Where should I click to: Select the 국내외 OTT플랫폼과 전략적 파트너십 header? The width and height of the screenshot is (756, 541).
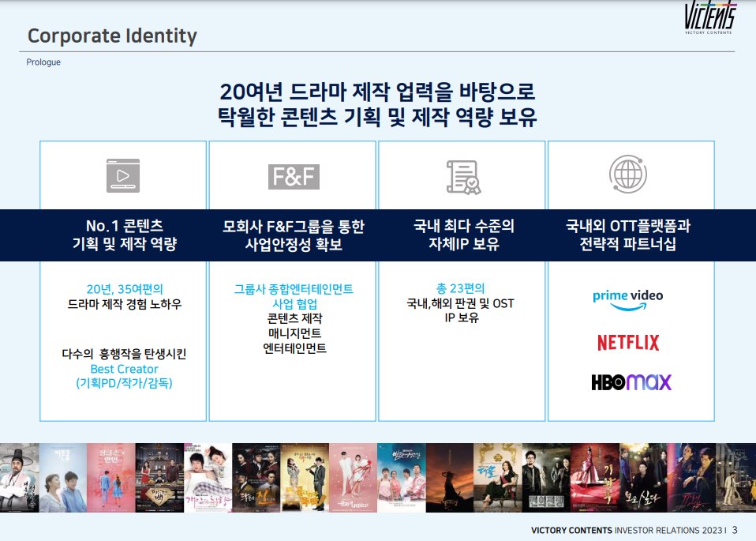pos(630,235)
